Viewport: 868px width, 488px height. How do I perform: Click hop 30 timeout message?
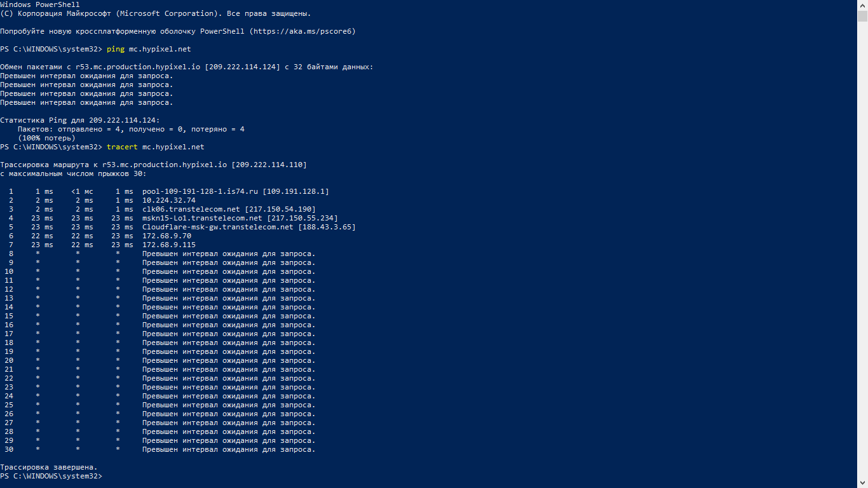(x=229, y=449)
